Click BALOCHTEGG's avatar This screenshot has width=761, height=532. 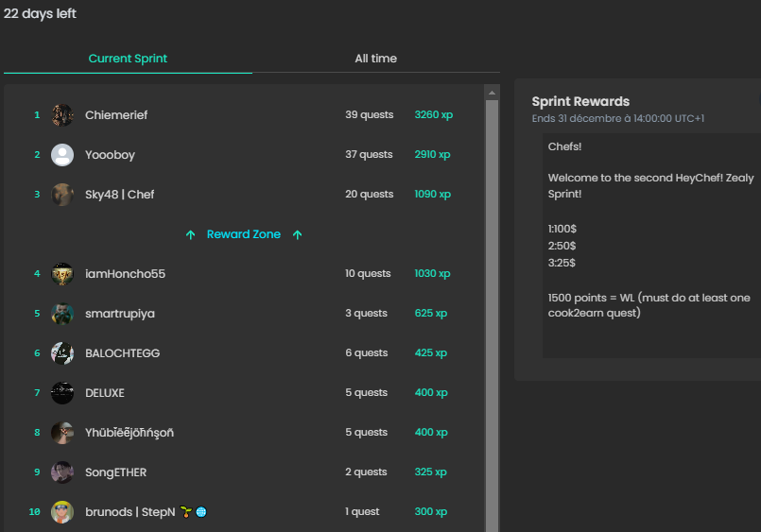click(62, 353)
